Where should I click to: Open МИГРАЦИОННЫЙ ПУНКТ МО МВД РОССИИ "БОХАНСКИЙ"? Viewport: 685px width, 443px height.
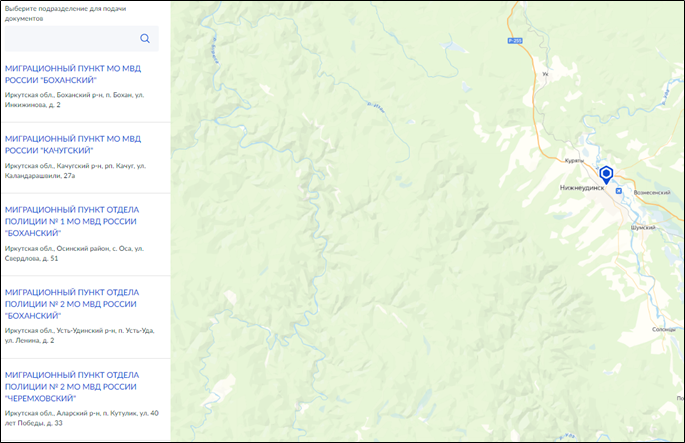73,74
